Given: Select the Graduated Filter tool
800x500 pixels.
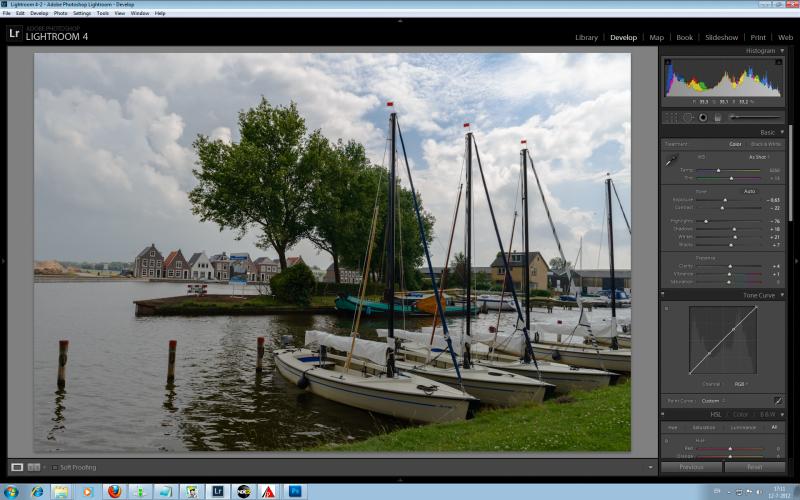Looking at the screenshot, I should pos(717,118).
